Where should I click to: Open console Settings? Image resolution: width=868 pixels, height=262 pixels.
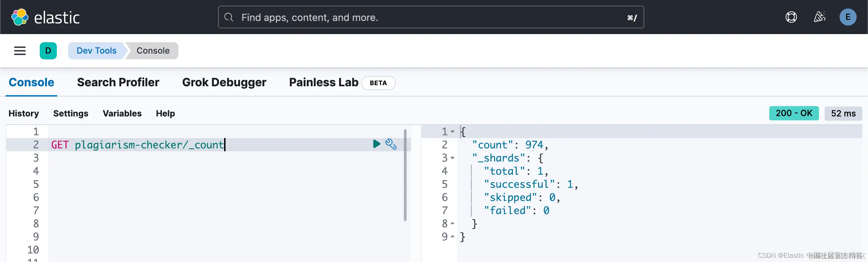pyautogui.click(x=71, y=114)
